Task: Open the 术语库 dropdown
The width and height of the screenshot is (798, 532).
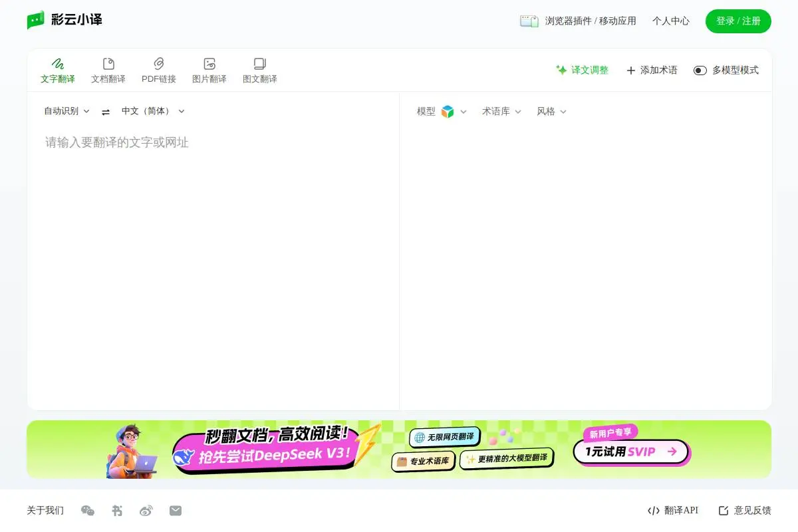Action: 501,112
